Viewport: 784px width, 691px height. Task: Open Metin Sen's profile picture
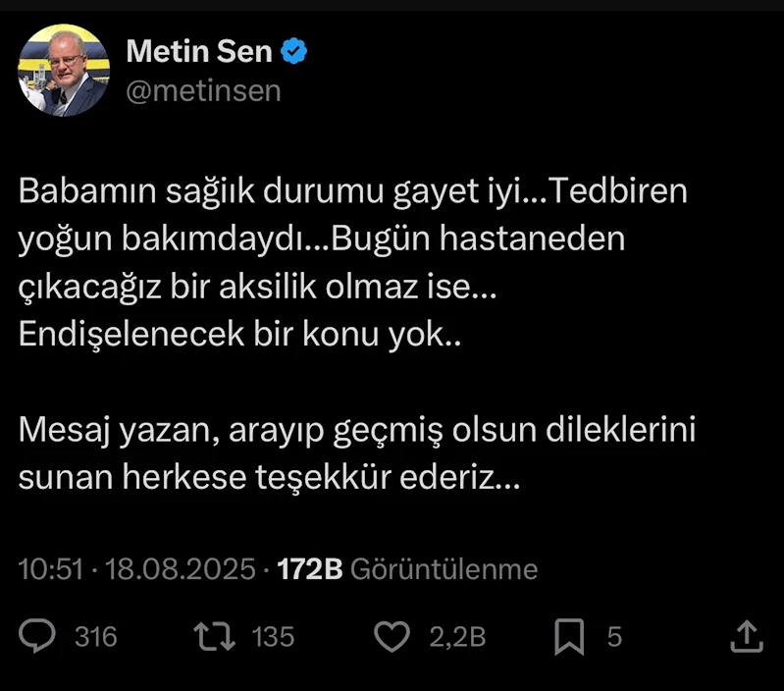pyautogui.click(x=64, y=71)
